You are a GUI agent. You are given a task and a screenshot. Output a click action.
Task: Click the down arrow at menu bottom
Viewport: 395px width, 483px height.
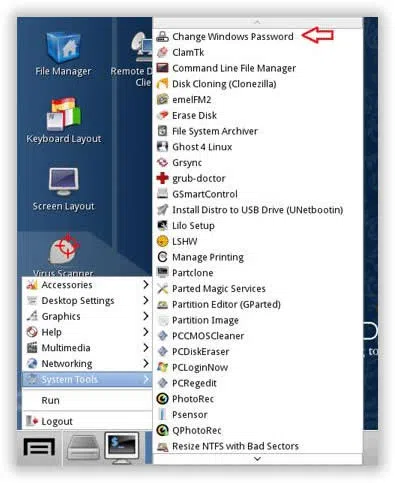pos(257,459)
